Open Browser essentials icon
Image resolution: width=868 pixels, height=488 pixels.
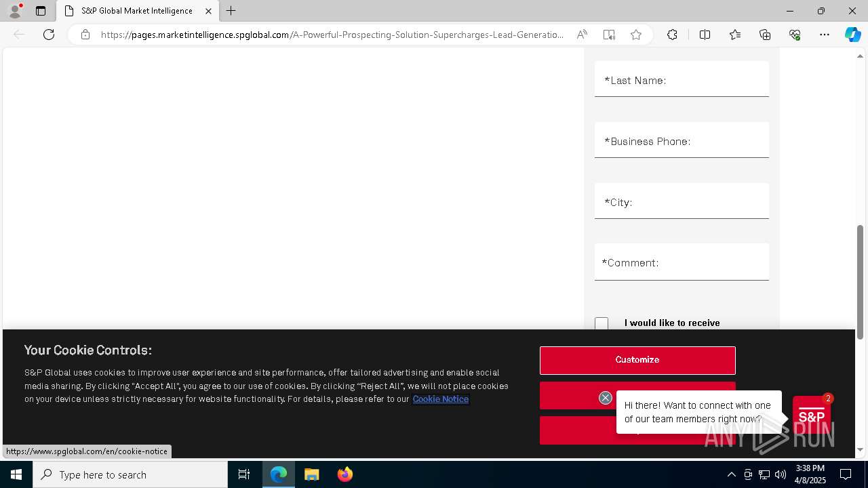795,35
